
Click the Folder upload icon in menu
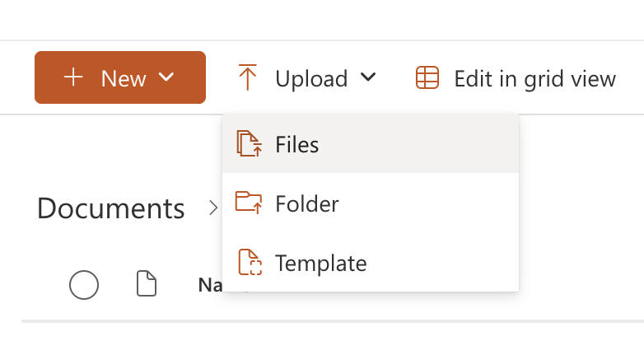(249, 203)
